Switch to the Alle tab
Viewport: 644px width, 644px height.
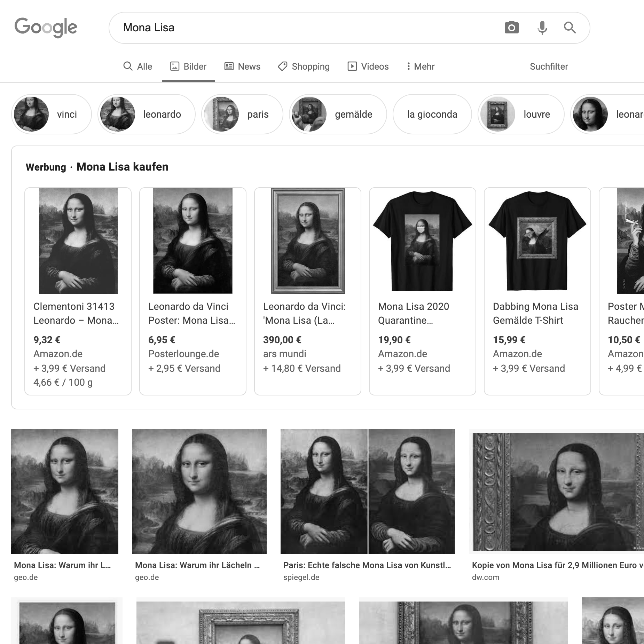click(138, 66)
